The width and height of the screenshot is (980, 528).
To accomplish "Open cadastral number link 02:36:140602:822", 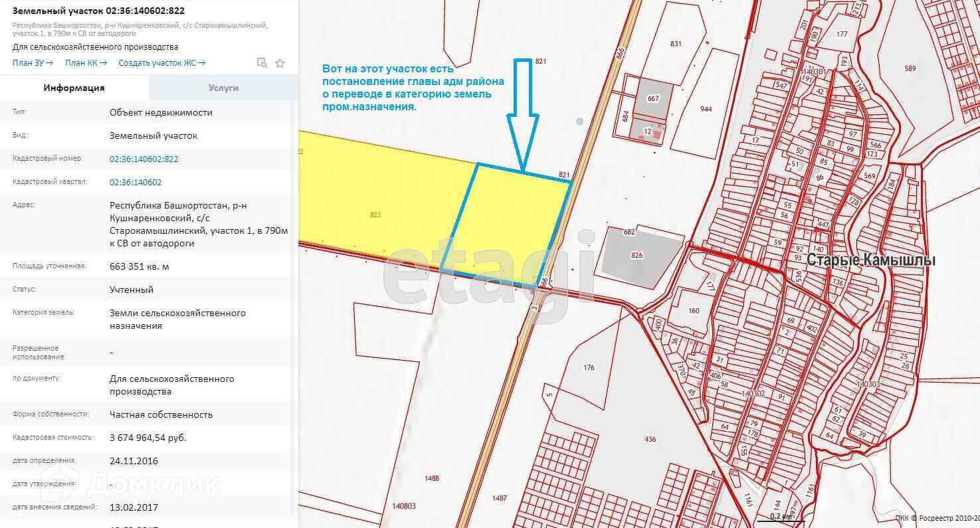I will (x=144, y=159).
